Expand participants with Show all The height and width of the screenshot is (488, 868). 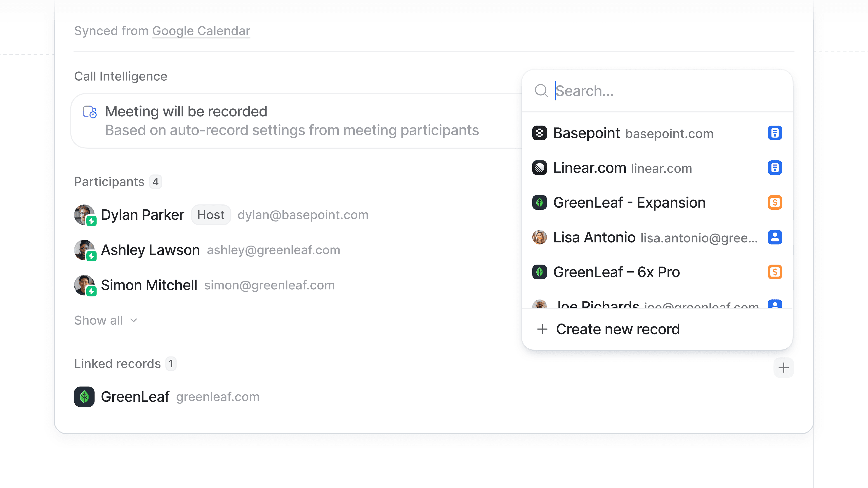coord(106,320)
